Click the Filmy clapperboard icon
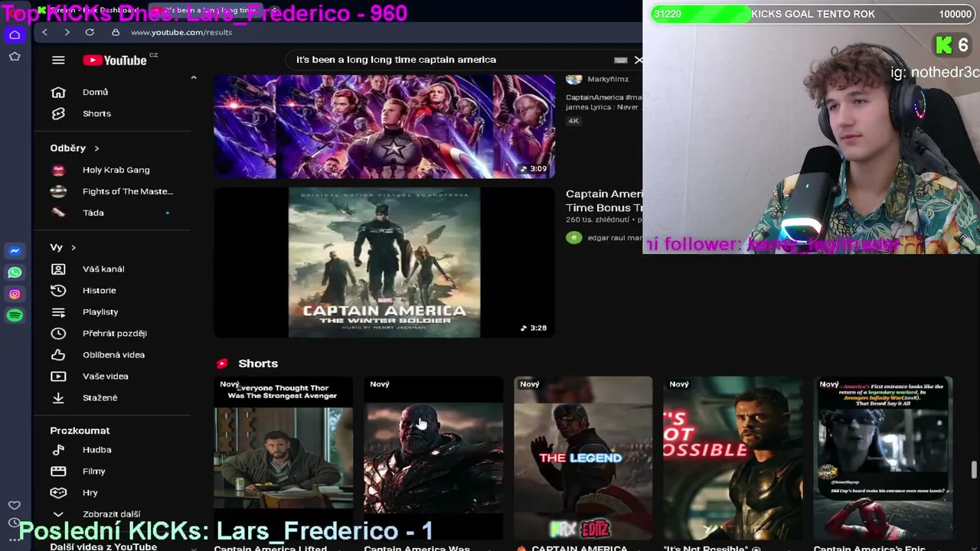 point(58,471)
